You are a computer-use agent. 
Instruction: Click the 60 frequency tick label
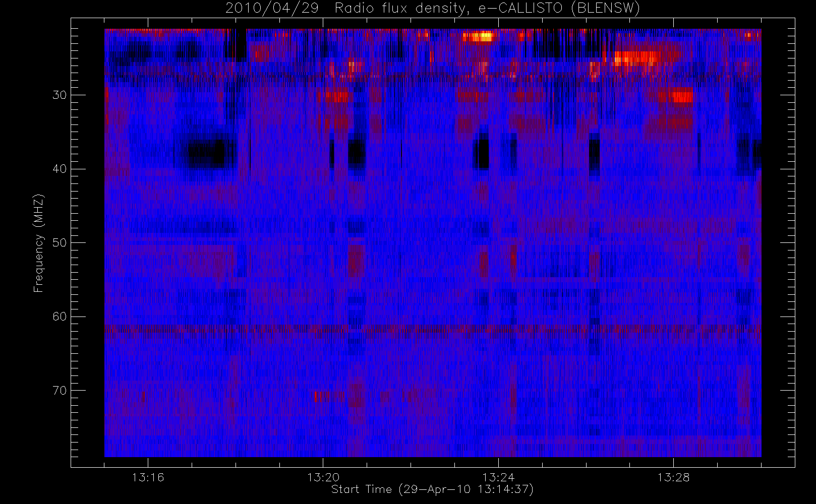point(59,317)
